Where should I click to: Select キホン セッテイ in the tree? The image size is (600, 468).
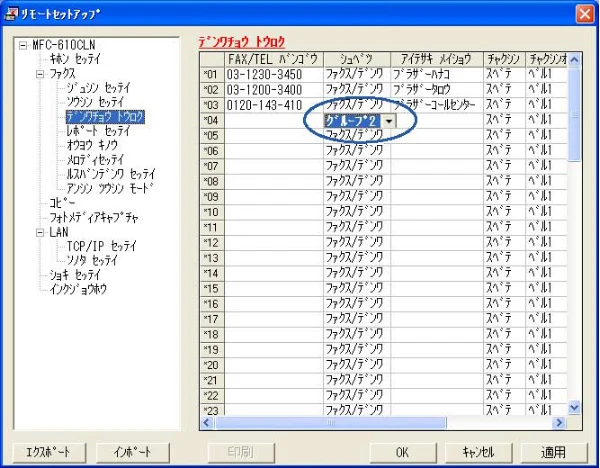click(75, 59)
